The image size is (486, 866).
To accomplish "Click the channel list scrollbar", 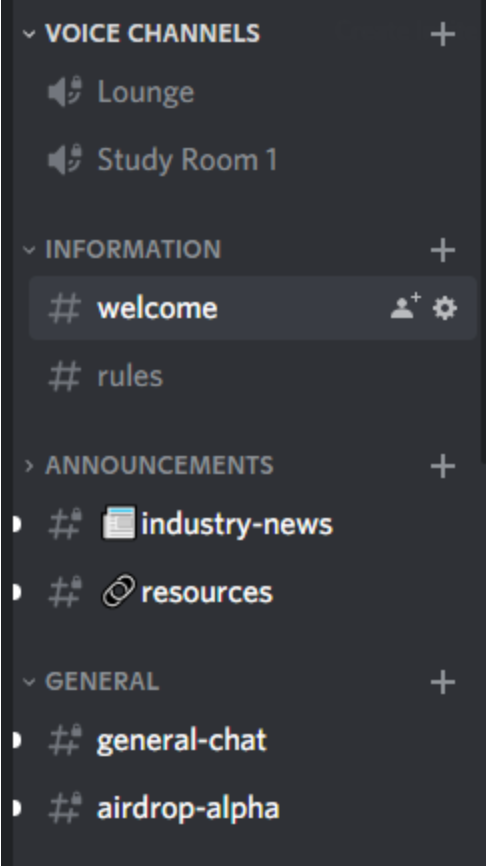I will tap(483, 232).
